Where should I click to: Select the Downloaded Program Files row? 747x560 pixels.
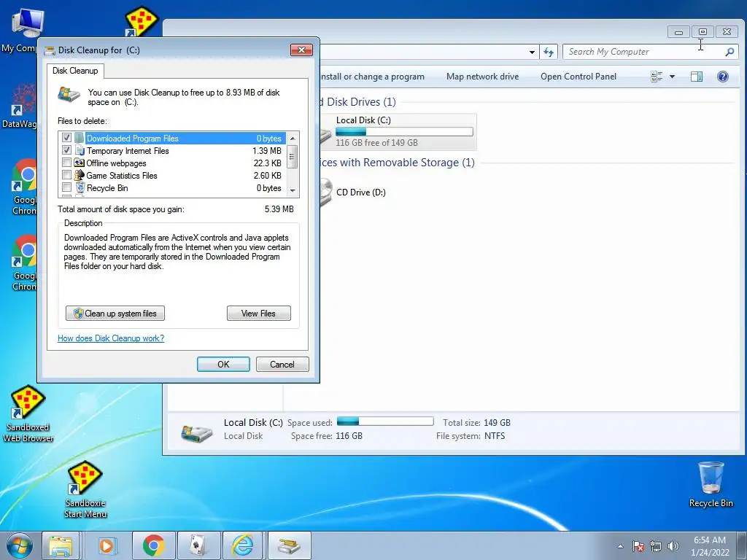pyautogui.click(x=172, y=138)
